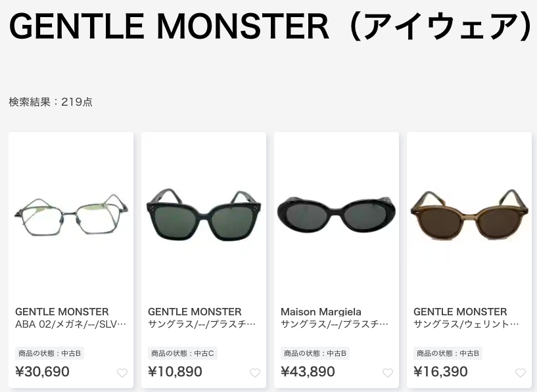Click the 検索結果:219点 result count
The image size is (537, 392).
coord(51,102)
